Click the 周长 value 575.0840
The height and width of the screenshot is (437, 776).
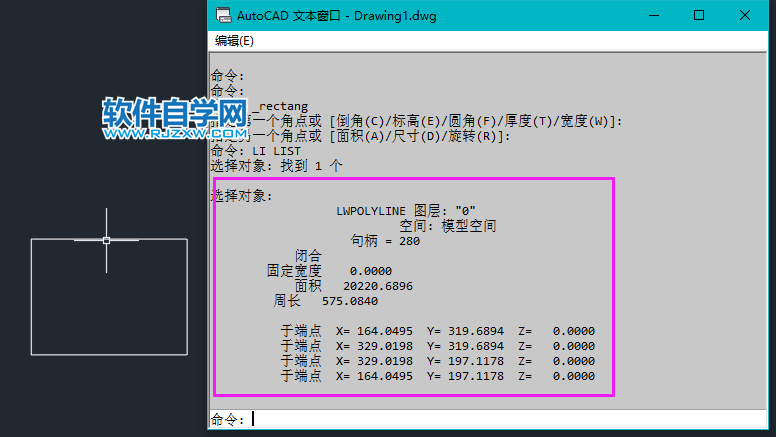coord(350,301)
